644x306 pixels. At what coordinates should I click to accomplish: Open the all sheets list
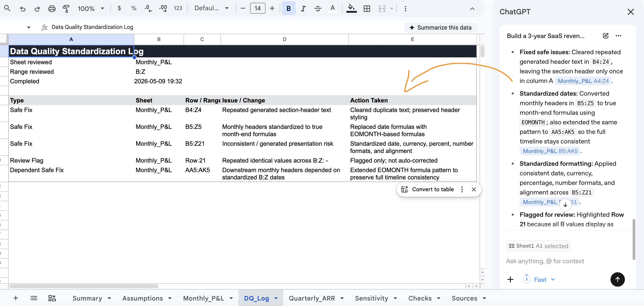coord(34,298)
